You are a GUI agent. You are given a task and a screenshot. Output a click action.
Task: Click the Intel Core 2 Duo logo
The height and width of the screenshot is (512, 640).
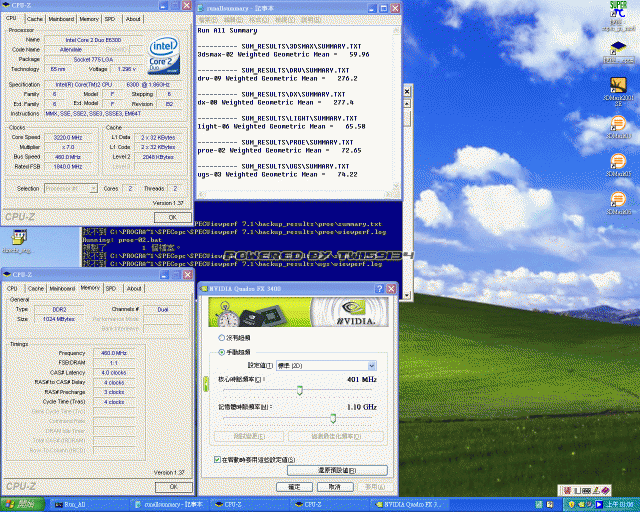point(164,55)
